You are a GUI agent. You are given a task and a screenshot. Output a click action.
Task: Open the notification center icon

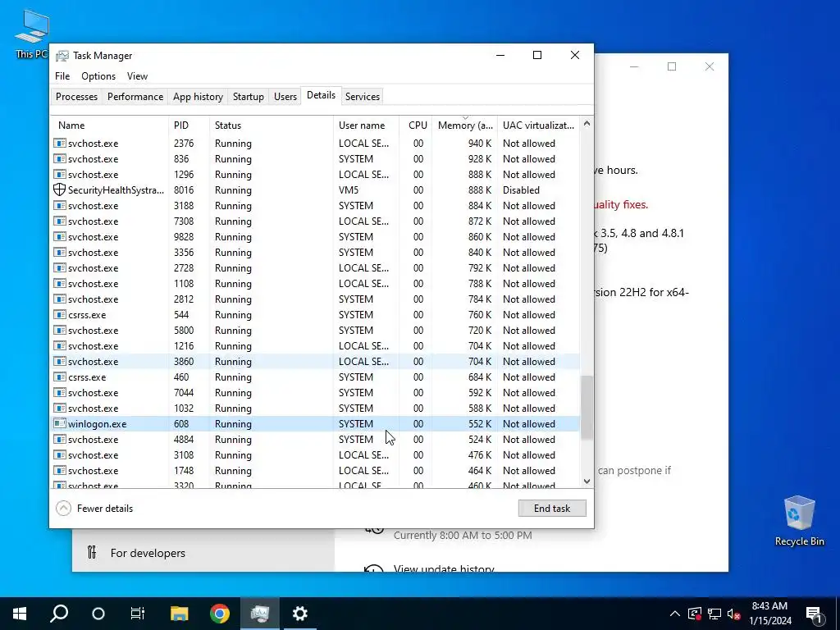[x=814, y=614]
